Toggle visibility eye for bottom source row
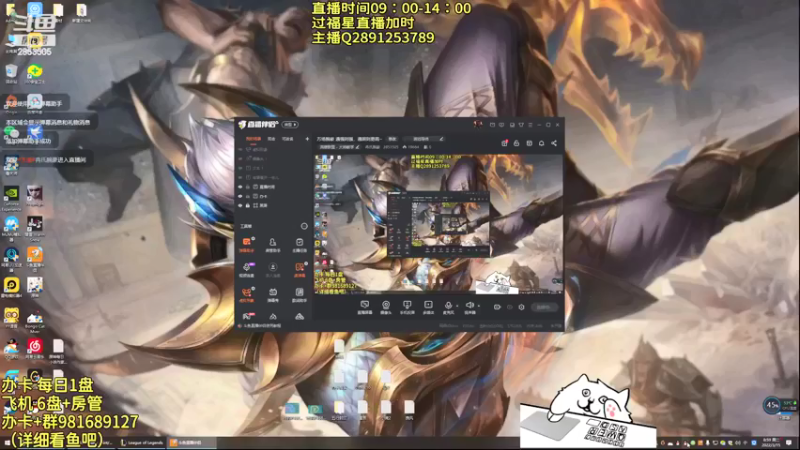The height and width of the screenshot is (450, 800). (x=240, y=205)
